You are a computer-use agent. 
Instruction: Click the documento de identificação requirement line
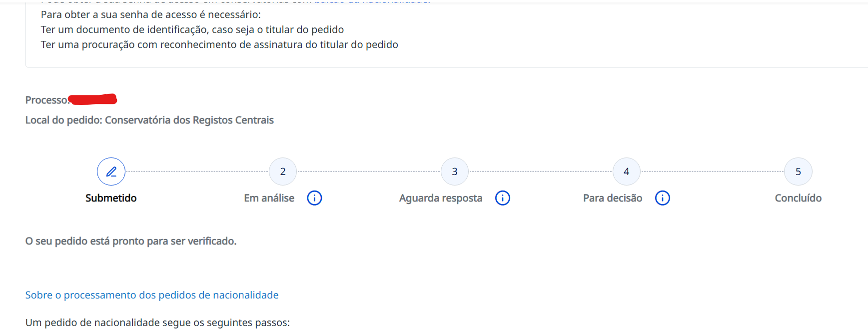(192, 29)
